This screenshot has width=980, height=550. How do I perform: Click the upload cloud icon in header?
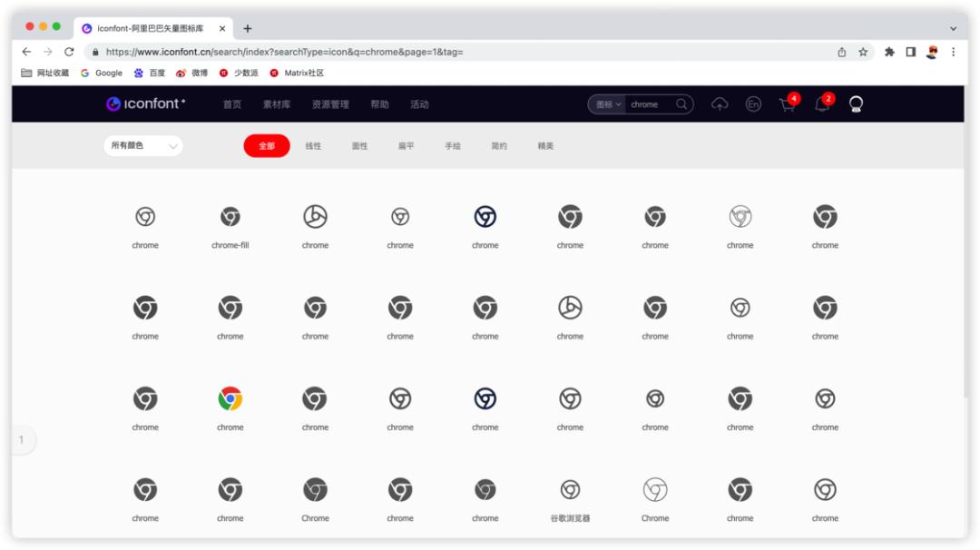[x=720, y=104]
